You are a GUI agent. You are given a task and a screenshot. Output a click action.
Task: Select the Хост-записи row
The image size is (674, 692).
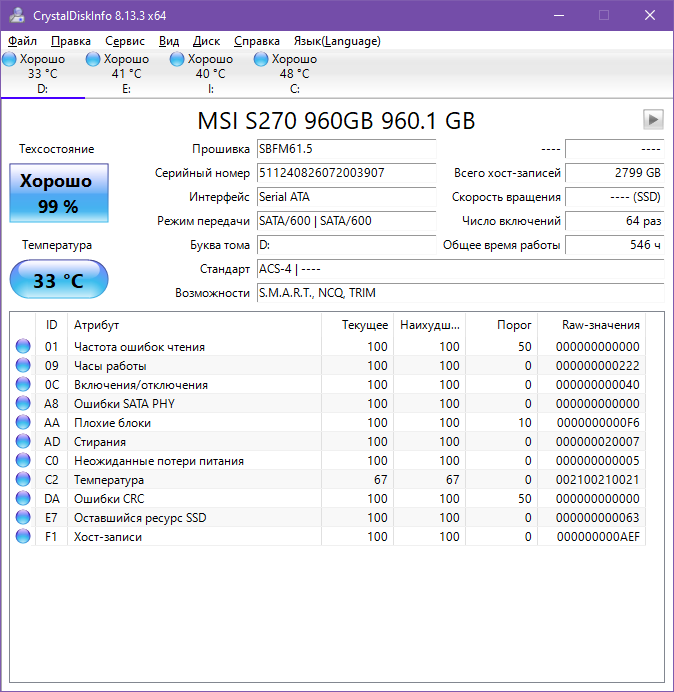(x=328, y=536)
